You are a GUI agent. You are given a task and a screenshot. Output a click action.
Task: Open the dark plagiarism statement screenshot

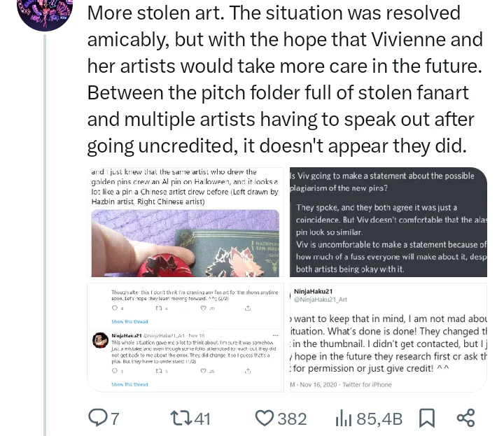388,223
